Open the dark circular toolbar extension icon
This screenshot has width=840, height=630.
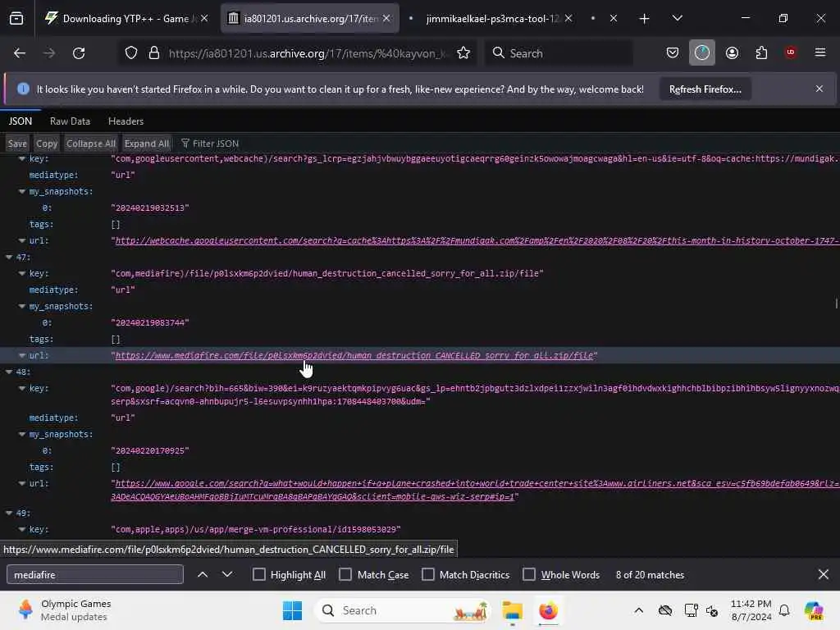coord(702,52)
